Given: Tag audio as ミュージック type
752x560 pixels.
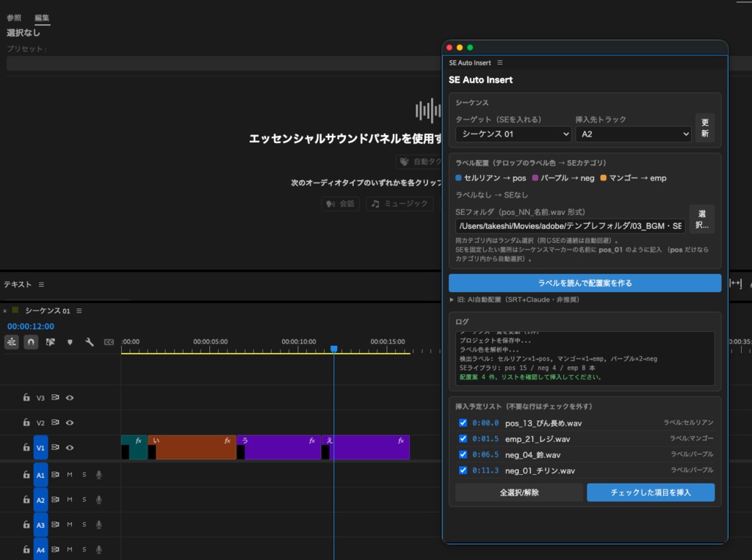Looking at the screenshot, I should pyautogui.click(x=399, y=204).
